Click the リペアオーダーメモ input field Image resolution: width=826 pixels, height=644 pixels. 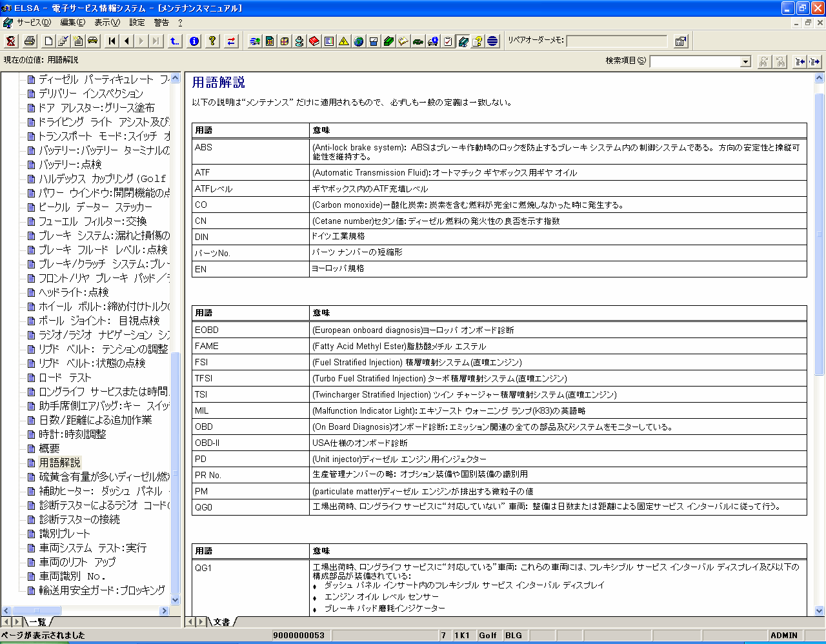click(617, 41)
